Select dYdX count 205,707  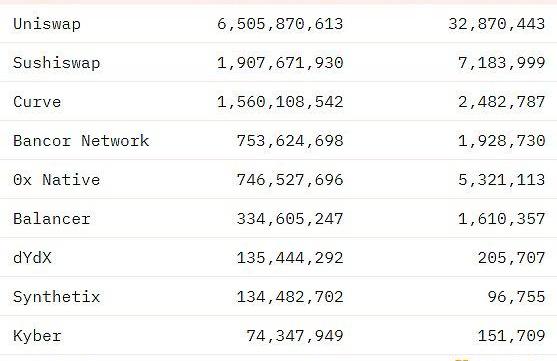[x=511, y=258]
